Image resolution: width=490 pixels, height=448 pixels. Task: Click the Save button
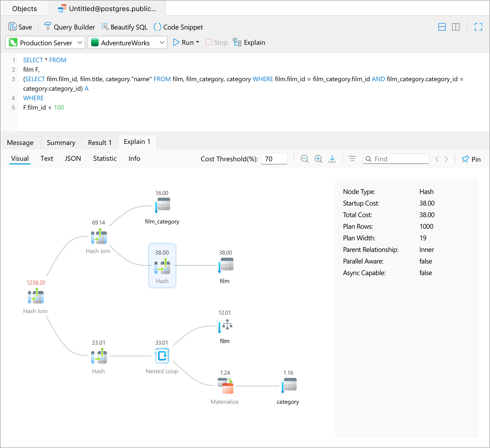click(20, 27)
